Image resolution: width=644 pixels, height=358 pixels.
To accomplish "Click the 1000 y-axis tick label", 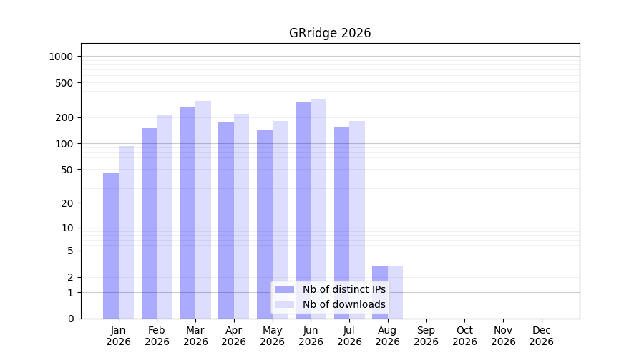I will point(61,57).
